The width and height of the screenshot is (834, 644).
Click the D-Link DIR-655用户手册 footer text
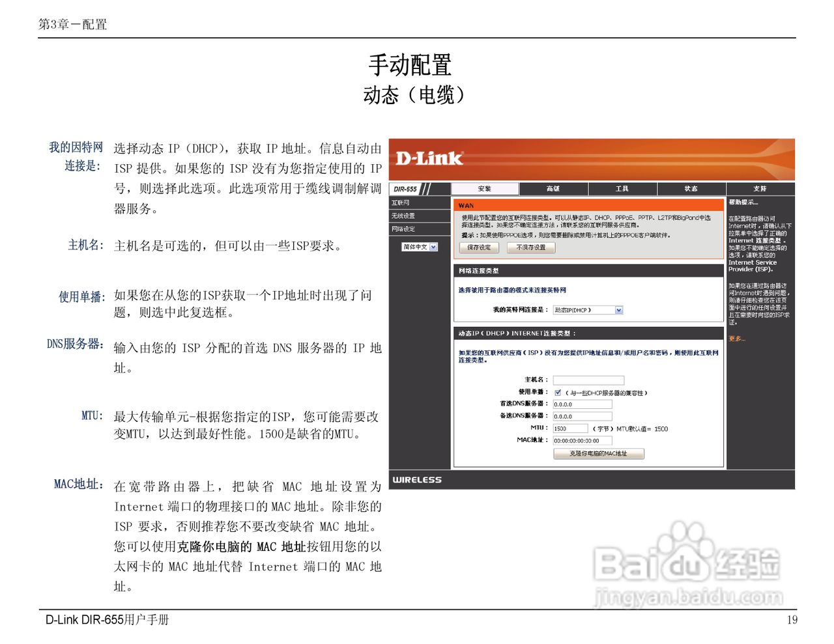point(108,620)
